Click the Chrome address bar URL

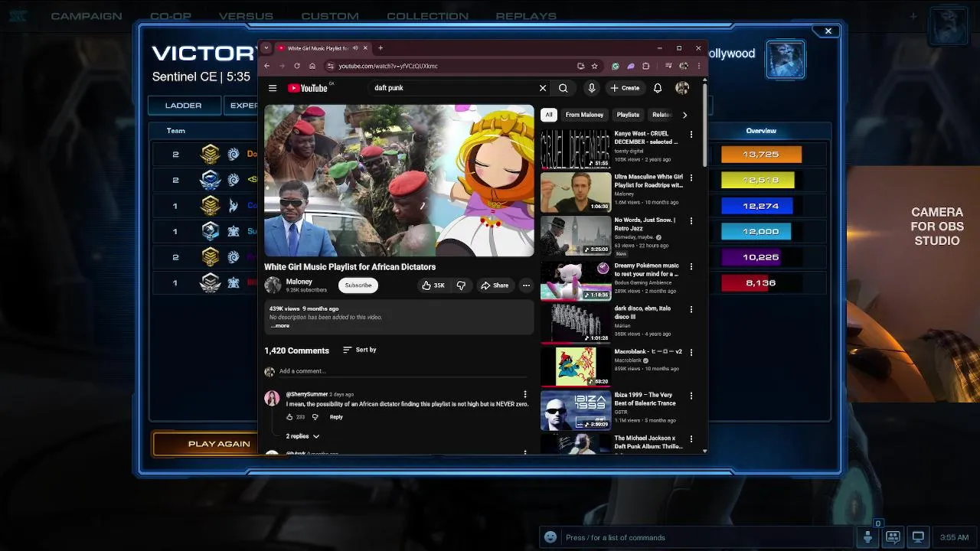click(388, 66)
